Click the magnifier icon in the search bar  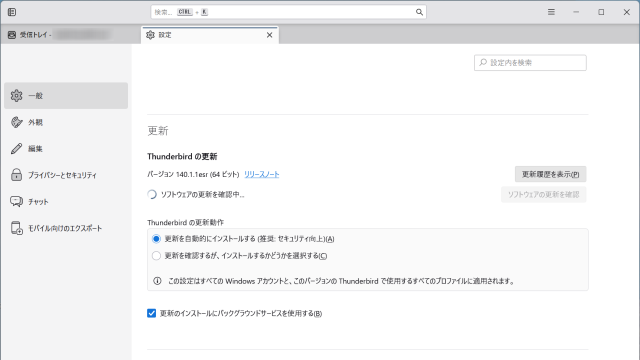[x=419, y=12]
